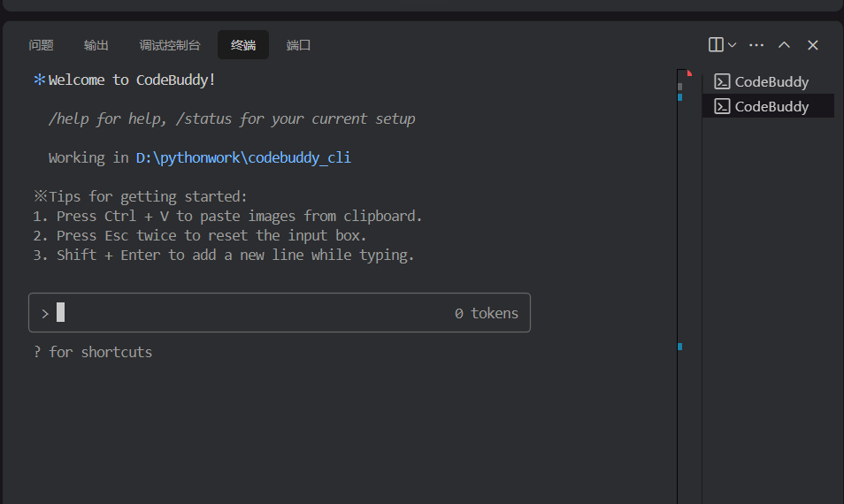Viewport: 844px width, 504px height.
Task: Focus the CodeBuddy prompt input box
Action: pyautogui.click(x=280, y=312)
